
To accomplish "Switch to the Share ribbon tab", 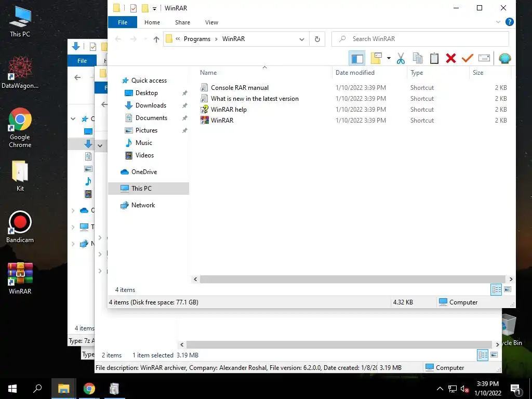I will [x=182, y=22].
